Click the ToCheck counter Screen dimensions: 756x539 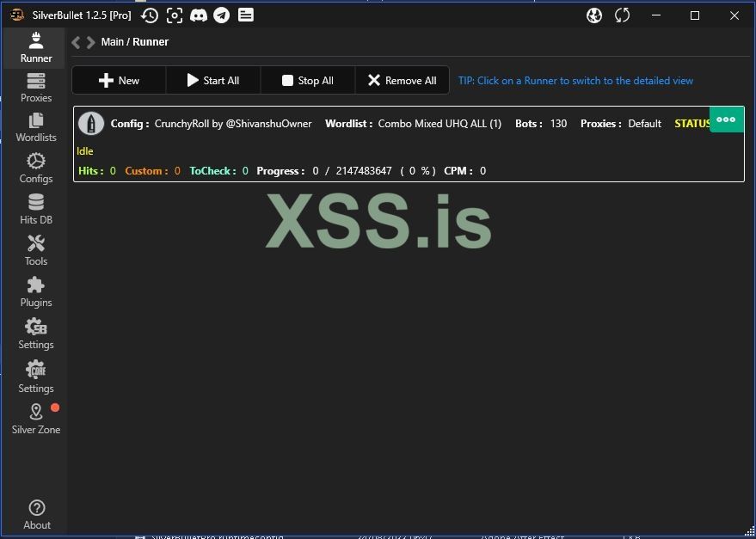[219, 171]
